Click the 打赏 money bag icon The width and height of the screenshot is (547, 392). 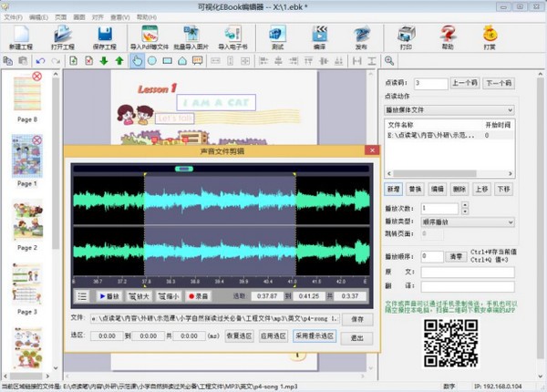pyautogui.click(x=490, y=36)
